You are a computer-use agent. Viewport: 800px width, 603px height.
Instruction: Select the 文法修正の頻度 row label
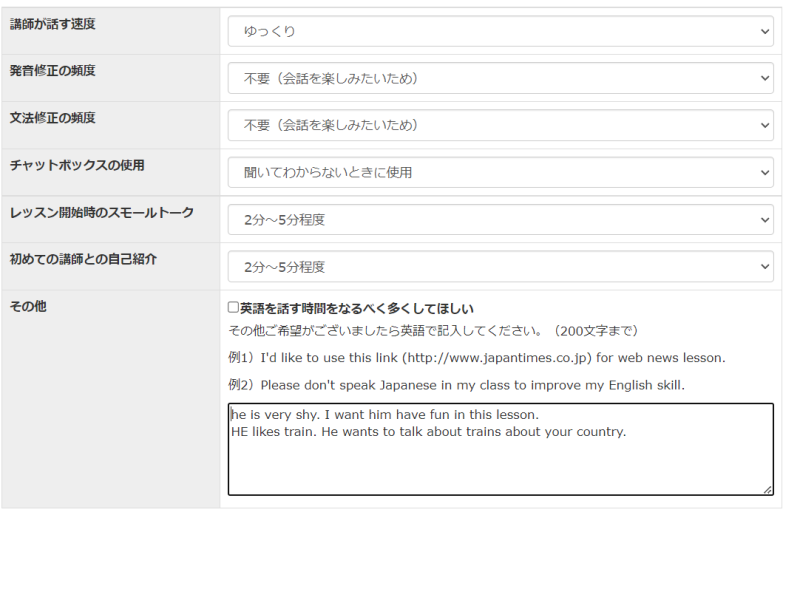[53, 117]
